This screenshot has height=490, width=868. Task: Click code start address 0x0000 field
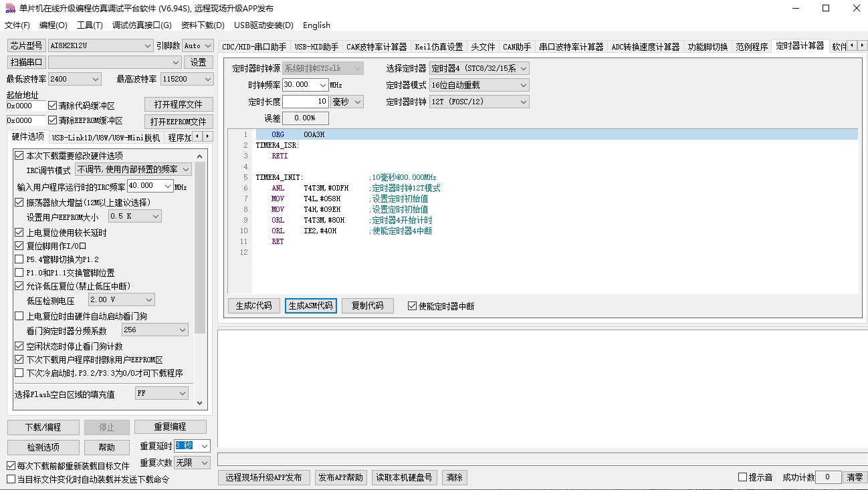point(26,106)
